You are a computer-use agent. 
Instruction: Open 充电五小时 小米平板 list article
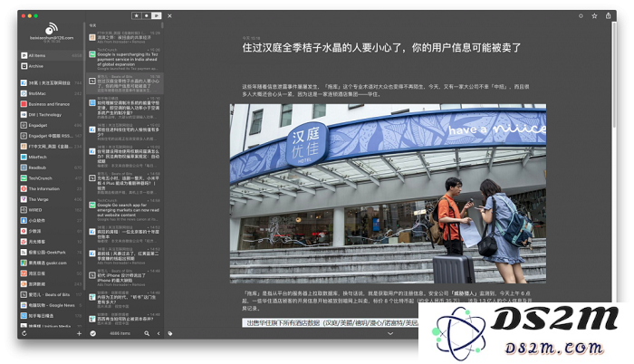click(125, 183)
